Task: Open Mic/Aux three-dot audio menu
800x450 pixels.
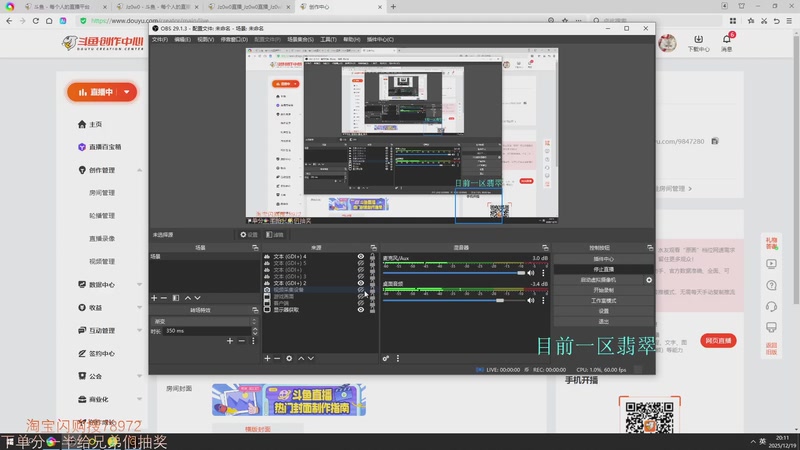Action: [543, 273]
